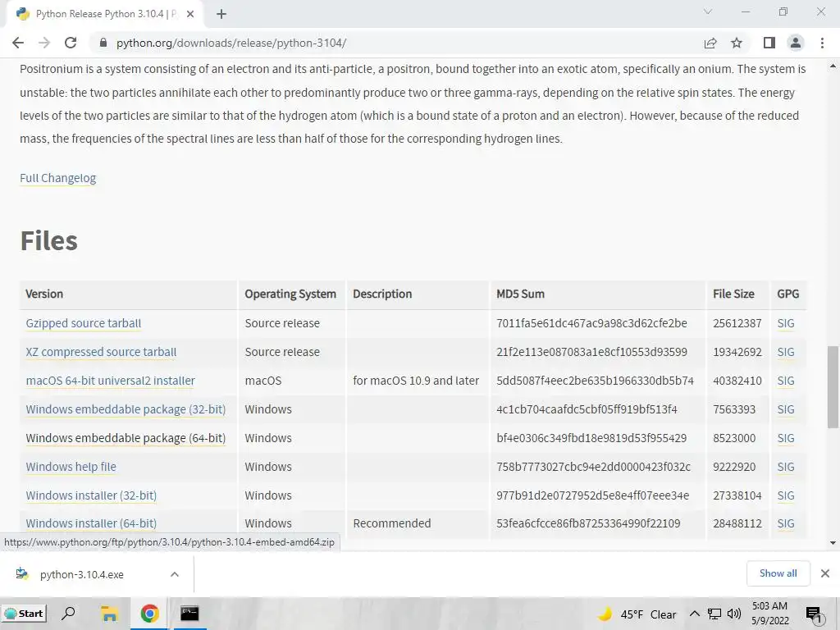Download macOS 64-bit universal2 installer
Screen dimensions: 840x630
(x=111, y=381)
